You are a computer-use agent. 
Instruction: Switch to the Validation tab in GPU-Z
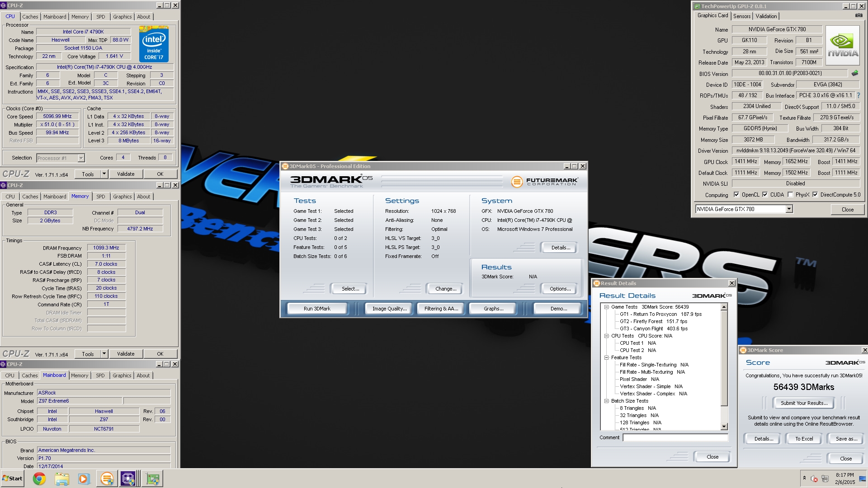(x=766, y=16)
